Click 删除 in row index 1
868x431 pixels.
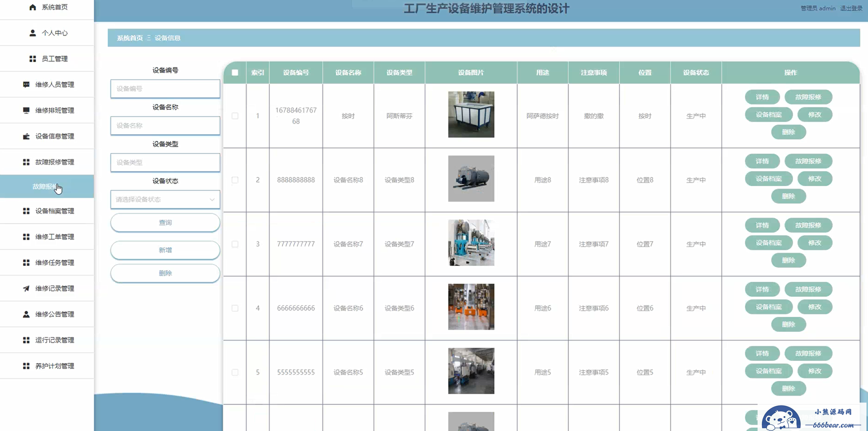(788, 132)
